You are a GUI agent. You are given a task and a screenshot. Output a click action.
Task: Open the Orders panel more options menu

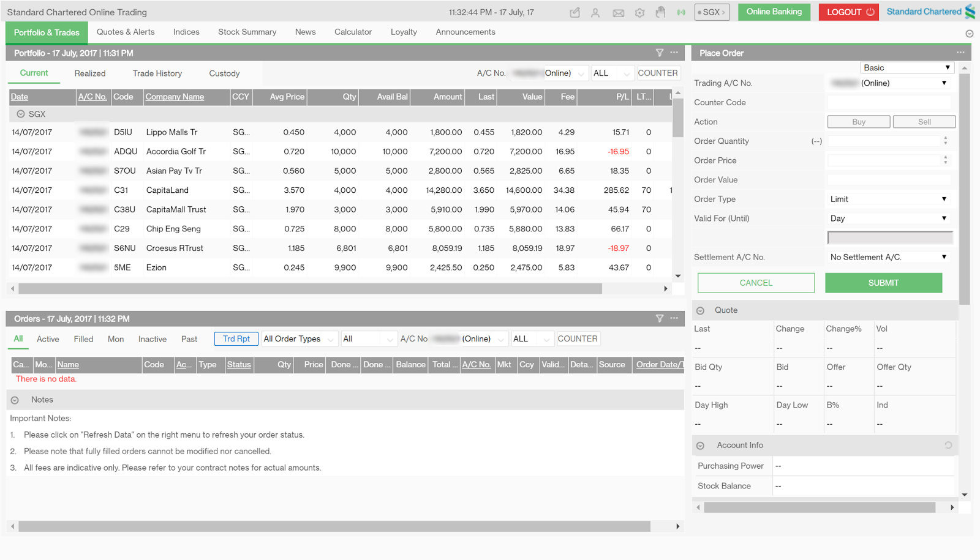click(x=674, y=318)
